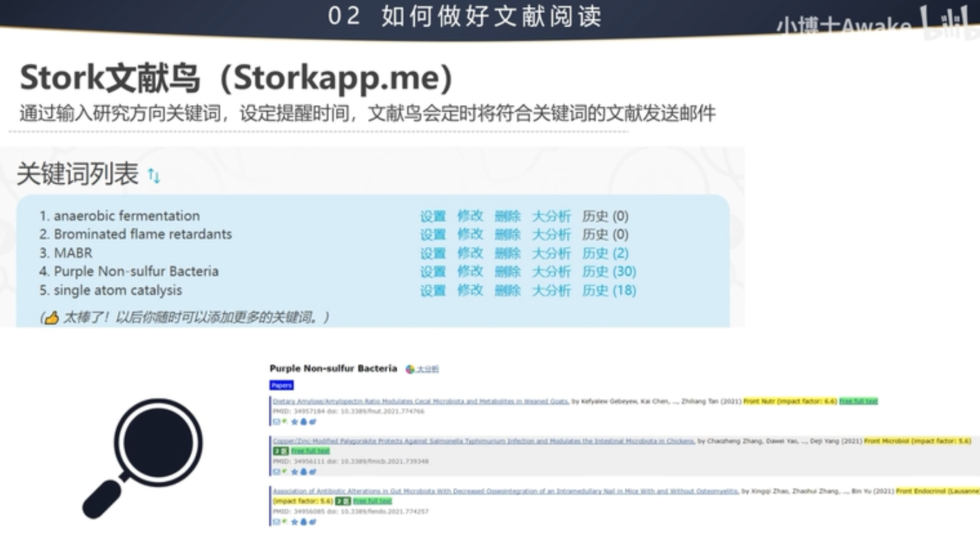The width and height of the screenshot is (980, 533).
Task: Select keyword 5. single atom catalysis
Action: click(x=111, y=290)
